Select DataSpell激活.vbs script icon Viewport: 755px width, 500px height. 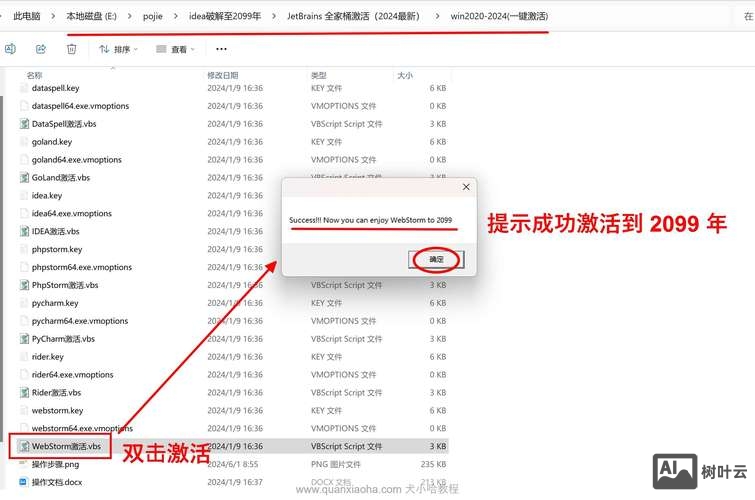(24, 124)
